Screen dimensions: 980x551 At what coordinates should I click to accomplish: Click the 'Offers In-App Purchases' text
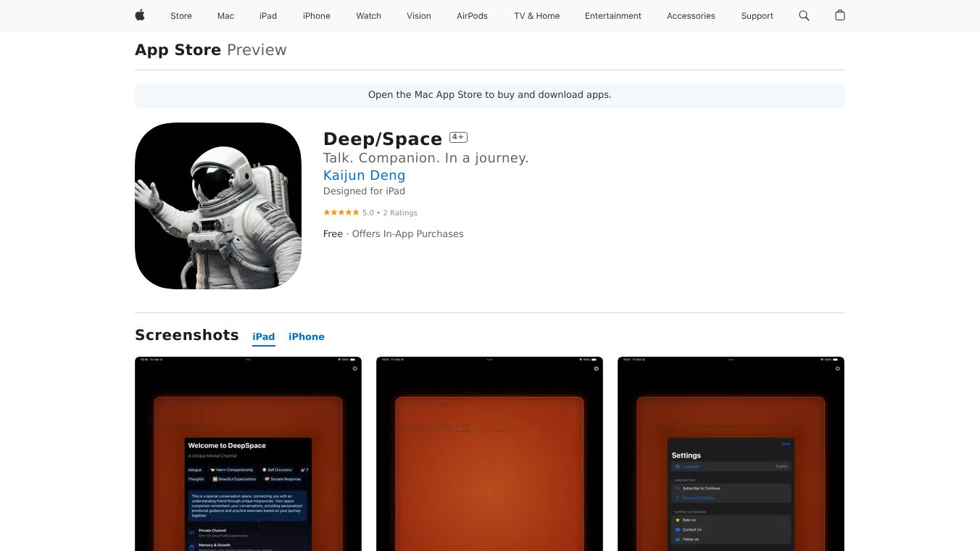click(x=407, y=234)
